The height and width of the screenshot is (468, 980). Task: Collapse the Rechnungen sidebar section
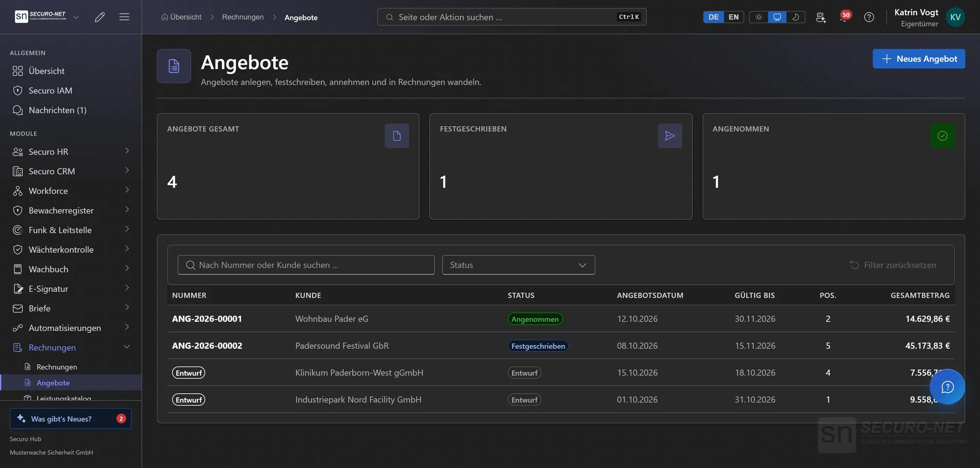tap(71, 347)
